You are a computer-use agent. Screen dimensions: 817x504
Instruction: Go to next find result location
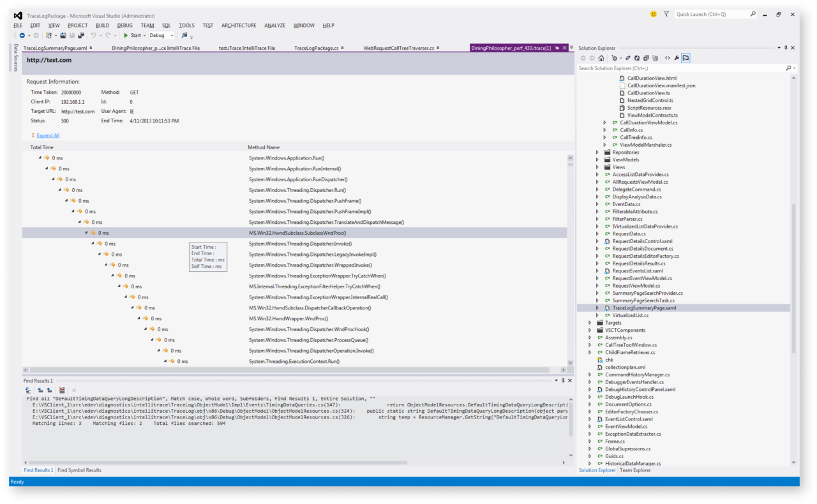point(49,390)
